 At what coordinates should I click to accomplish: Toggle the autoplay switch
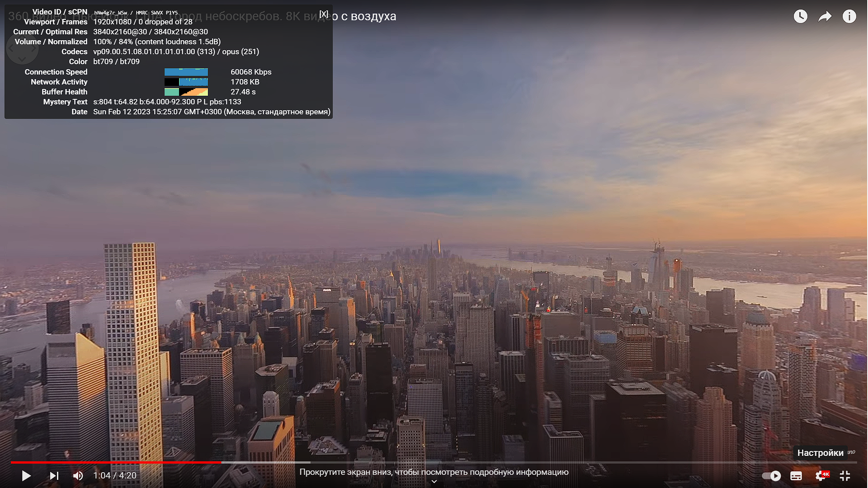771,476
